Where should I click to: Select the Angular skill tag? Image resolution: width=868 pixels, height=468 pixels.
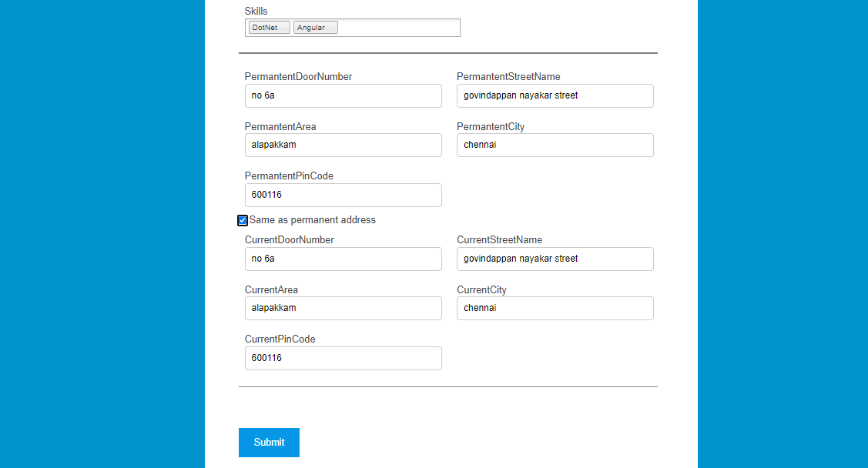coord(314,27)
